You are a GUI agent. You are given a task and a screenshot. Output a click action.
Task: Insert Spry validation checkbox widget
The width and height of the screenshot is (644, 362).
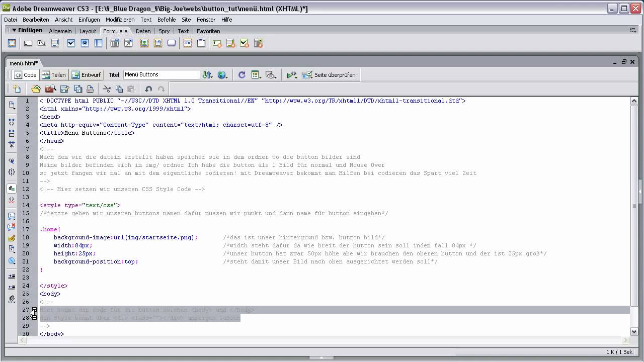(244, 43)
